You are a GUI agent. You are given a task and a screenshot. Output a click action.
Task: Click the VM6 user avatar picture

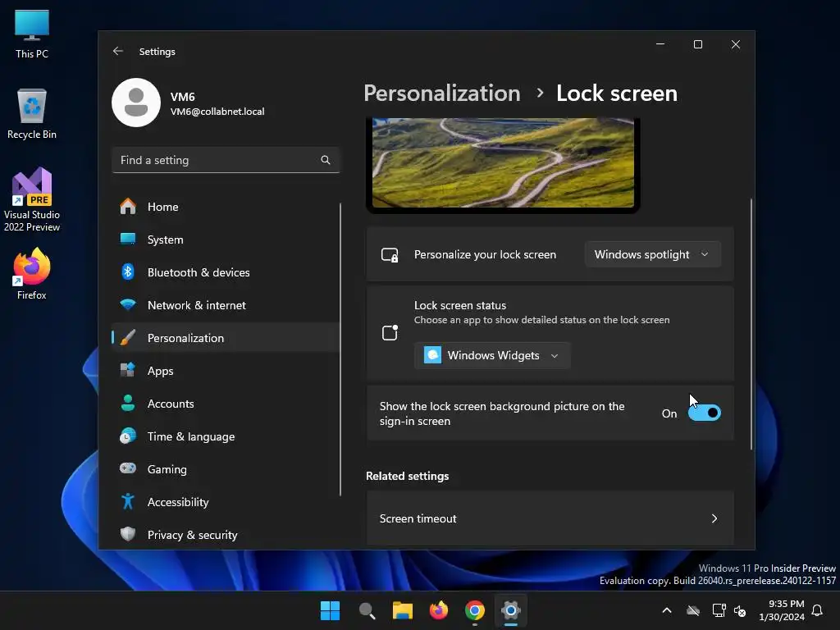click(136, 103)
